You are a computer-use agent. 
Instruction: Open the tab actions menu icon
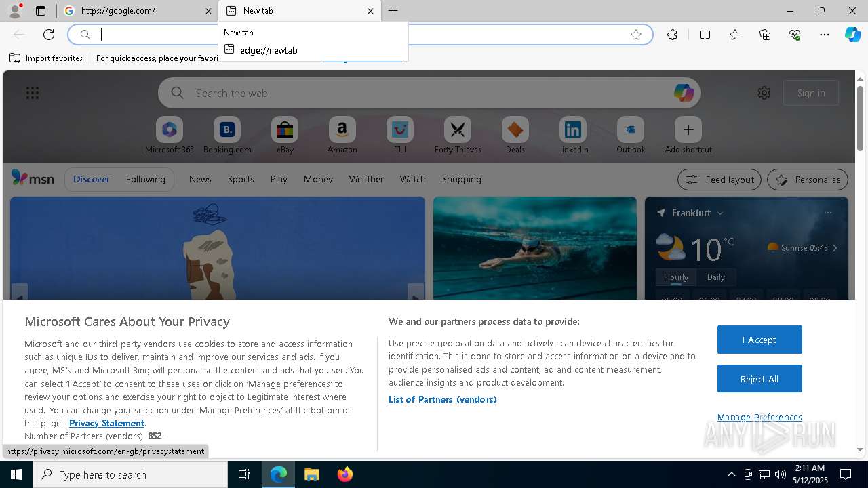41,11
